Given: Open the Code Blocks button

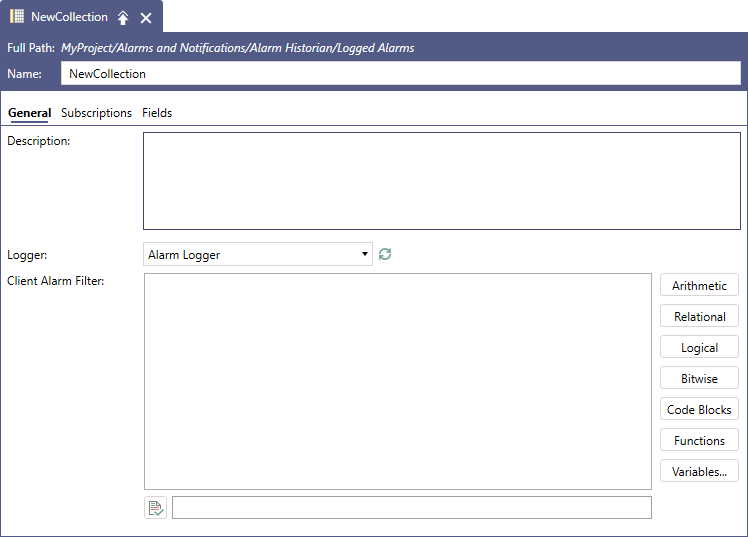Looking at the screenshot, I should point(699,409).
